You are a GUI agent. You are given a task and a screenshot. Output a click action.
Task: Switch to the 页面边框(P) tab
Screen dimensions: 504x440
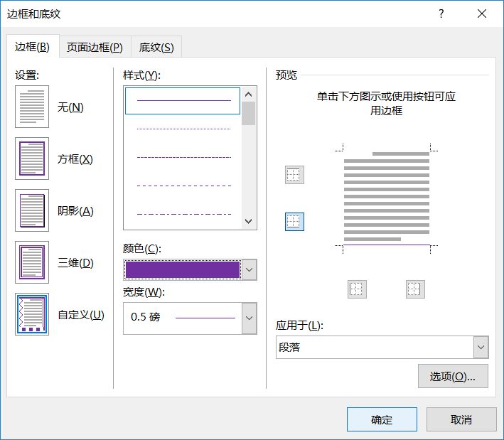point(95,47)
